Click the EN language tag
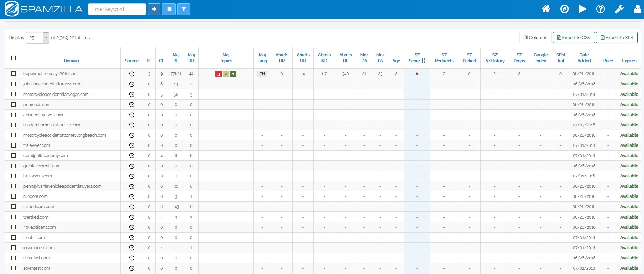 click(262, 74)
